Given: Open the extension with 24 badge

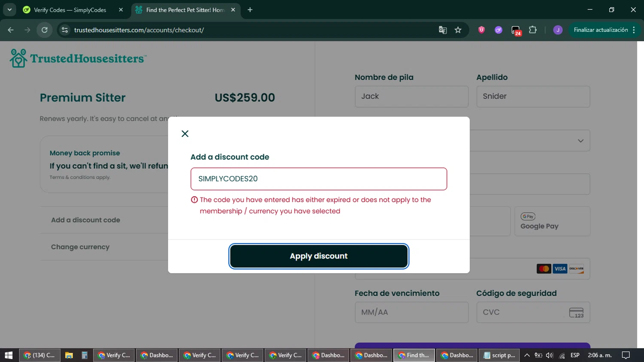Looking at the screenshot, I should 516,30.
